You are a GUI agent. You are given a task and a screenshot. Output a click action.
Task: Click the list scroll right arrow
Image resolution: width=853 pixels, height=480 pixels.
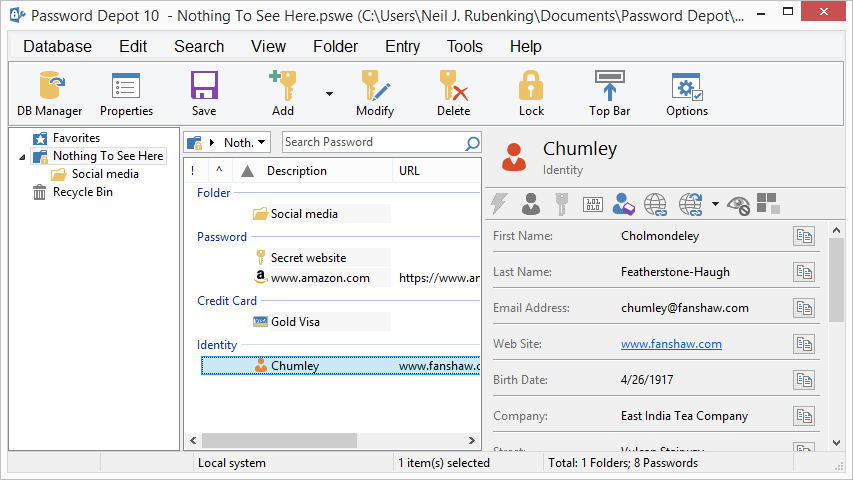click(x=472, y=440)
